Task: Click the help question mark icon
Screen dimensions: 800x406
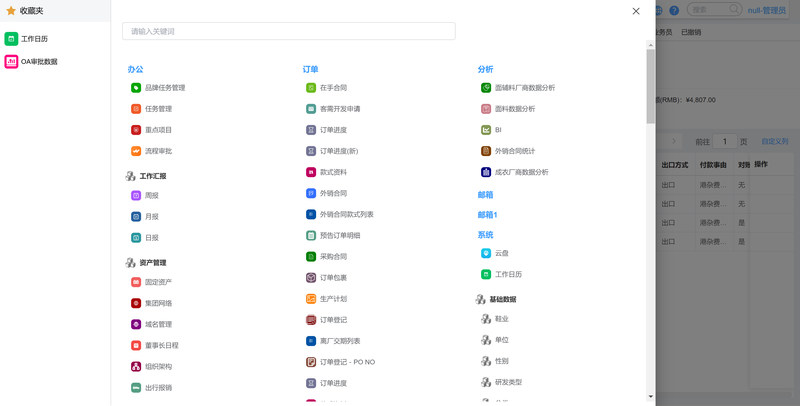Action: coord(674,10)
